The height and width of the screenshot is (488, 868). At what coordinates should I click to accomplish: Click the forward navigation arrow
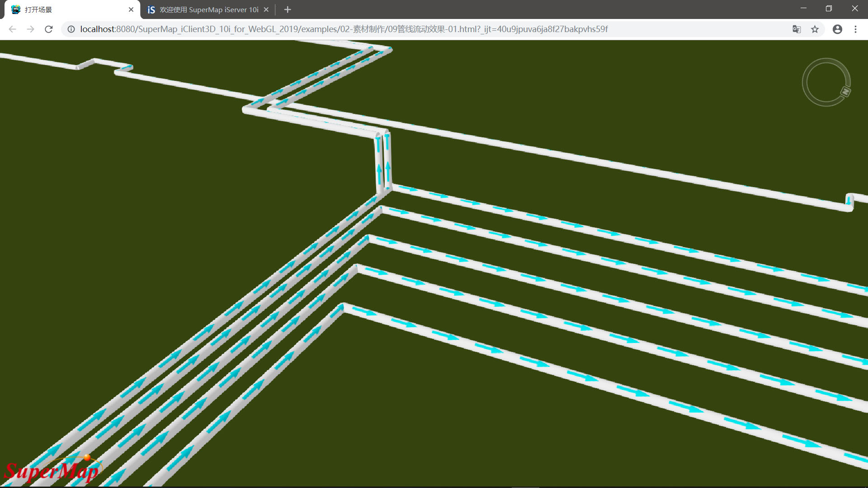30,29
